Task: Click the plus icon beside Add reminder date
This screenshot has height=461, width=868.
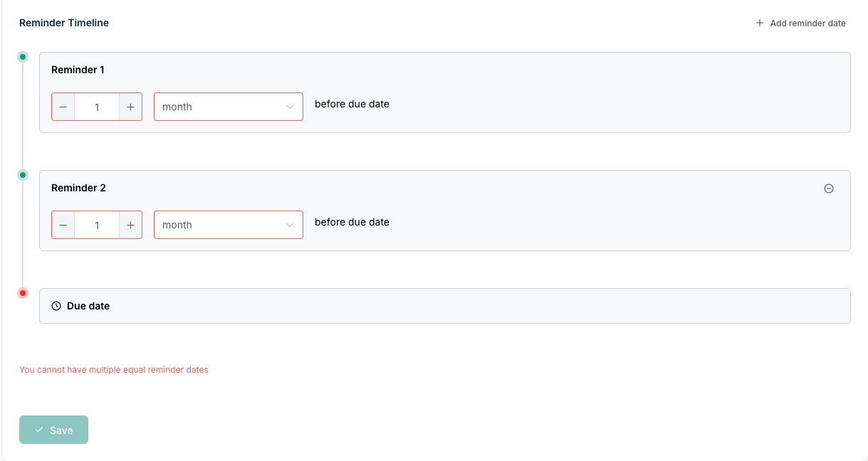Action: [760, 23]
